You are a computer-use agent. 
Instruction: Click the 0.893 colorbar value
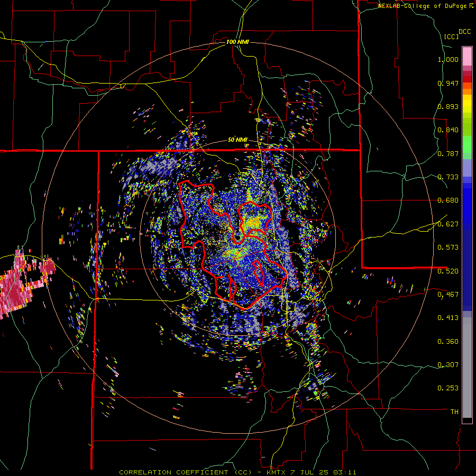[x=448, y=106]
